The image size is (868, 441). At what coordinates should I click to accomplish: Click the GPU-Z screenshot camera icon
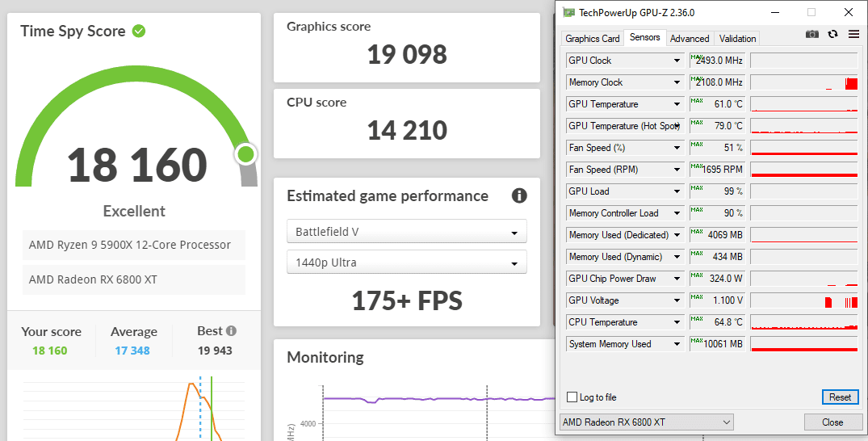point(812,34)
